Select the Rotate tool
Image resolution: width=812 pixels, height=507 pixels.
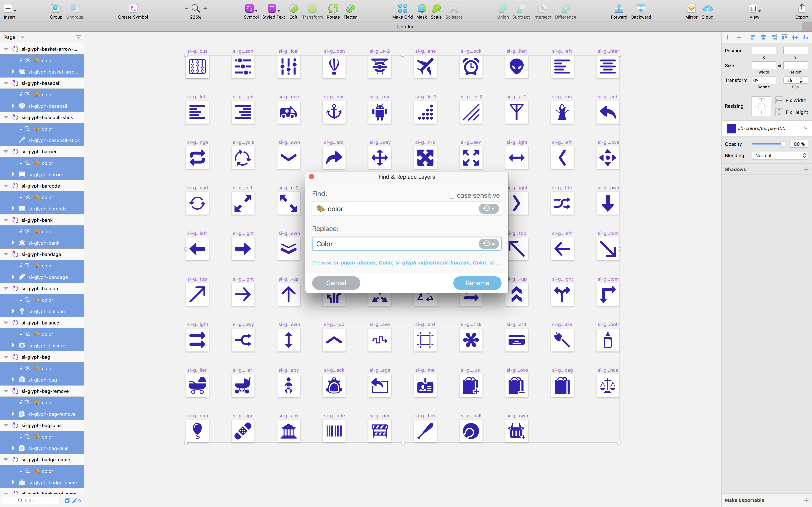pyautogui.click(x=333, y=11)
